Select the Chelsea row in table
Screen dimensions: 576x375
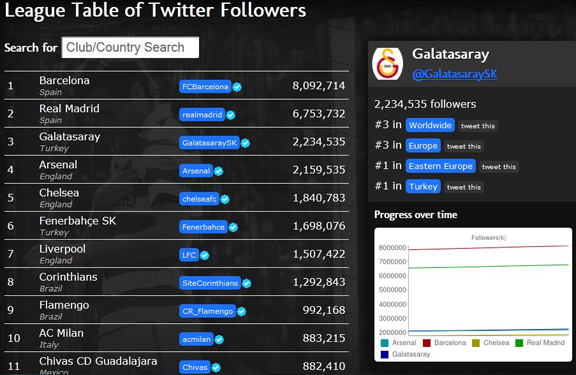point(176,198)
